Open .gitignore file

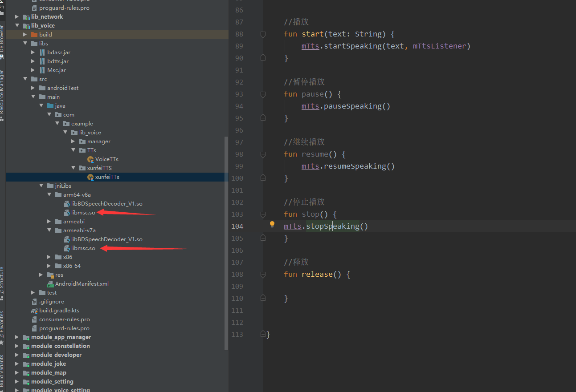coord(51,301)
